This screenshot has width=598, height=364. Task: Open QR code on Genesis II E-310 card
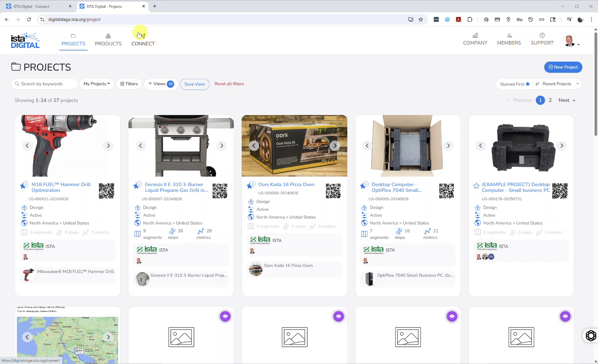tap(220, 191)
